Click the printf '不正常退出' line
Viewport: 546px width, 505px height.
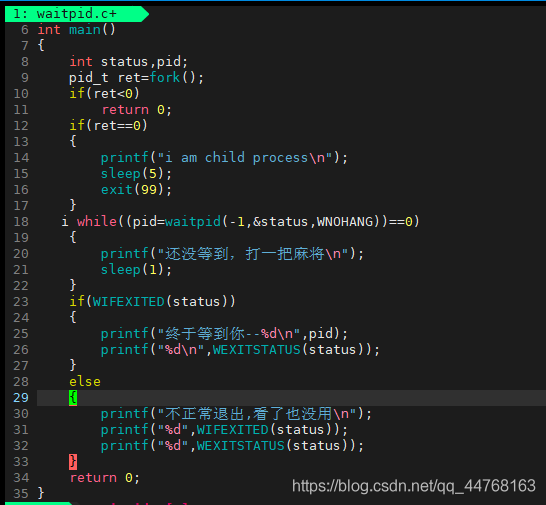[236, 414]
